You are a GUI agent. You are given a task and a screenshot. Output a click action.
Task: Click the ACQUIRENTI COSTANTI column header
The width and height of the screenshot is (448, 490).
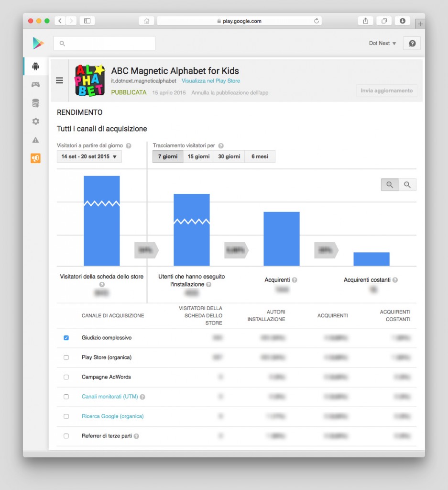click(x=395, y=316)
